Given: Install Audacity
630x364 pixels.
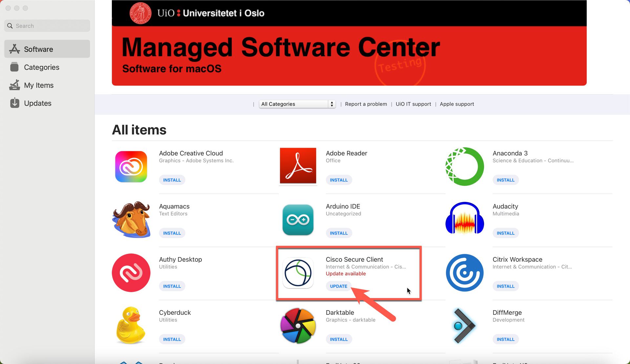Looking at the screenshot, I should click(505, 233).
